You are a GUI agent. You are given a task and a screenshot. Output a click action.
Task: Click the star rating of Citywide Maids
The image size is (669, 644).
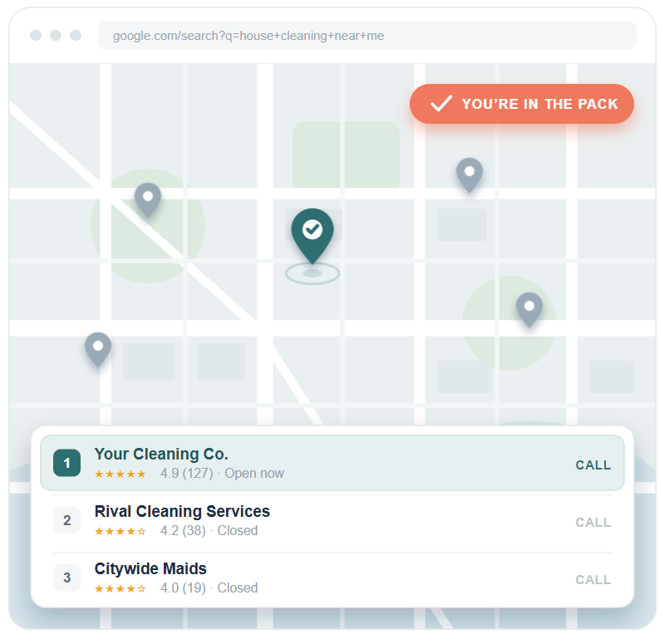121,589
